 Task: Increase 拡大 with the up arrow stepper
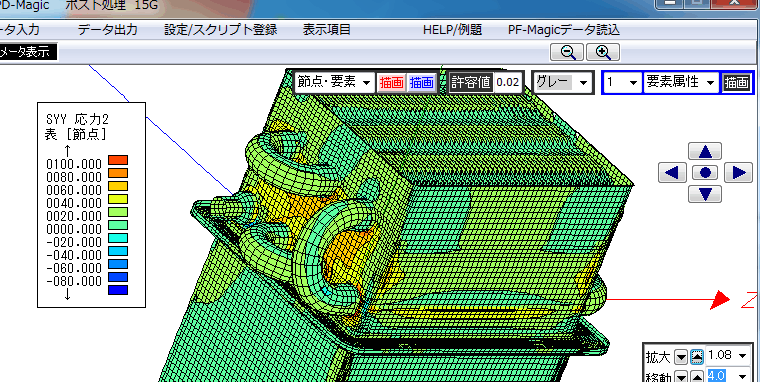697,357
